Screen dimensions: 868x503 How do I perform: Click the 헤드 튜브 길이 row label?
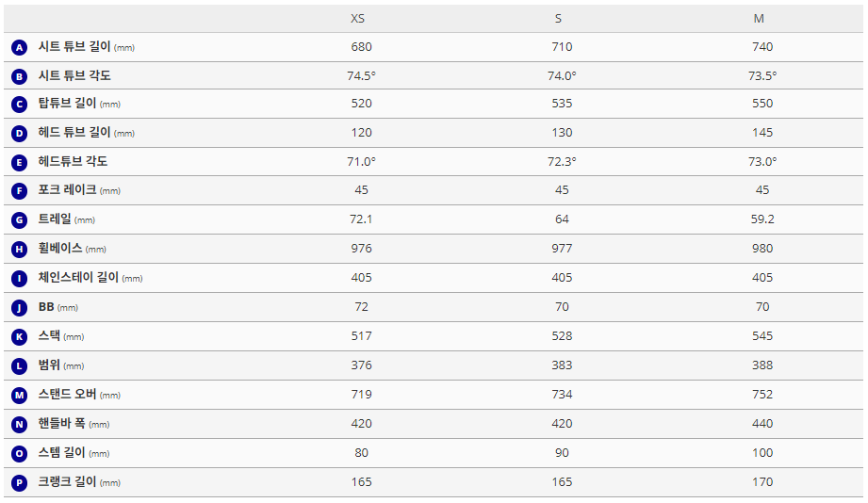click(x=74, y=133)
